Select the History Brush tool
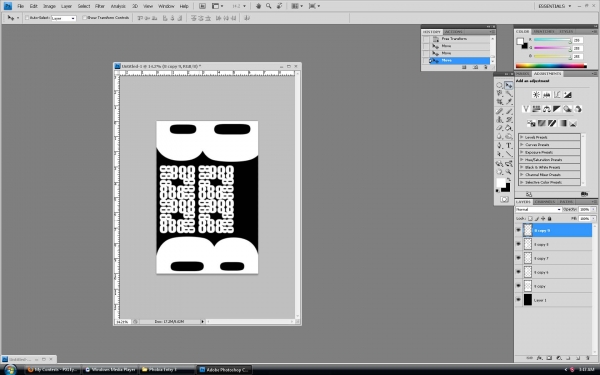The image size is (600, 375). [x=509, y=119]
